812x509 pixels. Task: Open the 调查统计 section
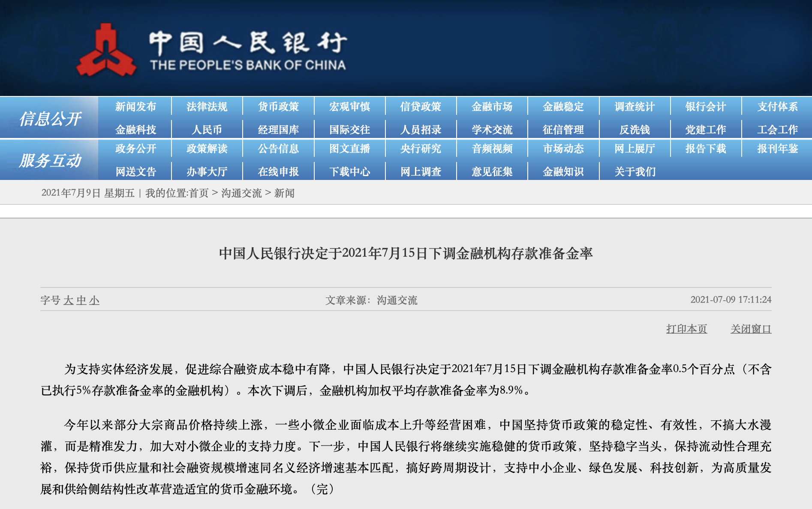pyautogui.click(x=635, y=107)
